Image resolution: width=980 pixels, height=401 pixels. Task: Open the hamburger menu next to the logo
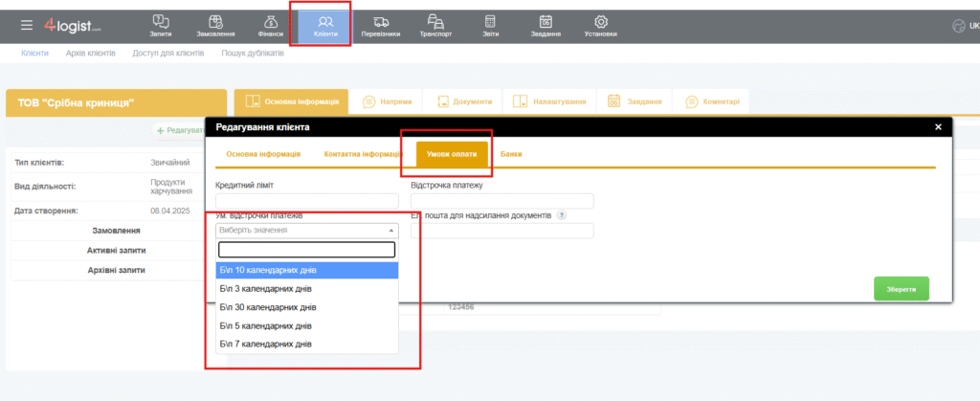pos(26,25)
